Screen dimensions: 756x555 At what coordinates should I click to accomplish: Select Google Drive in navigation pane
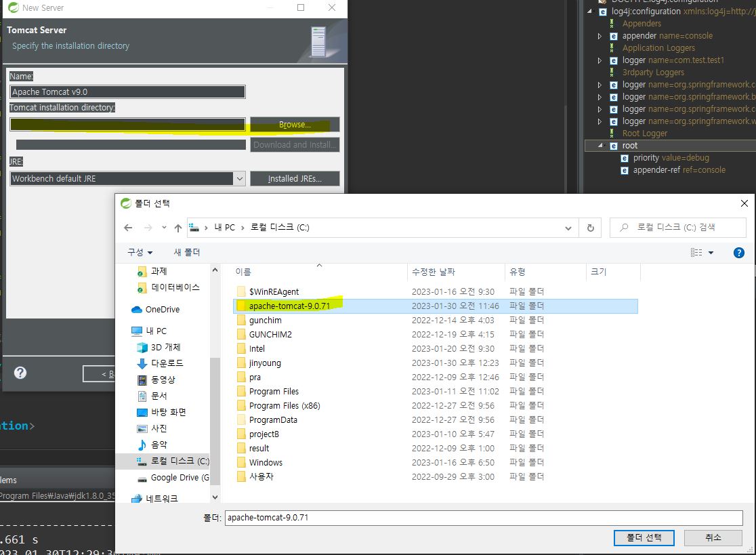pyautogui.click(x=180, y=478)
